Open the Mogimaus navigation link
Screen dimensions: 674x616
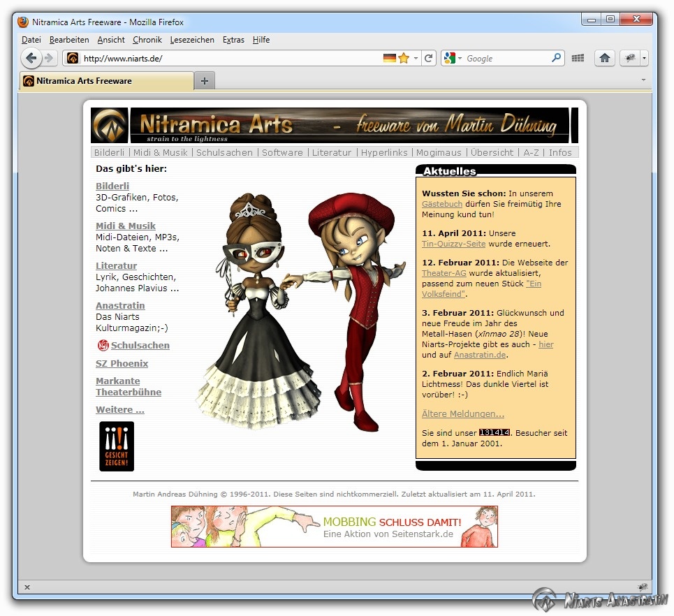click(x=439, y=152)
